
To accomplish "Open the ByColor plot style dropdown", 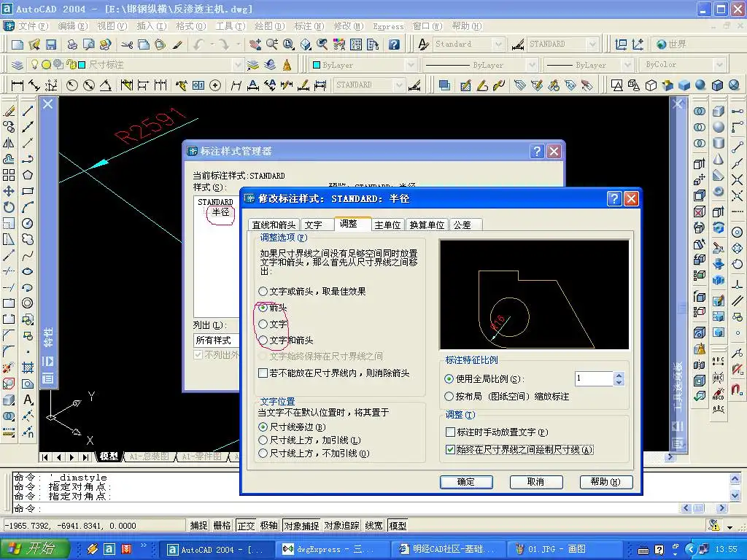I will click(x=719, y=65).
